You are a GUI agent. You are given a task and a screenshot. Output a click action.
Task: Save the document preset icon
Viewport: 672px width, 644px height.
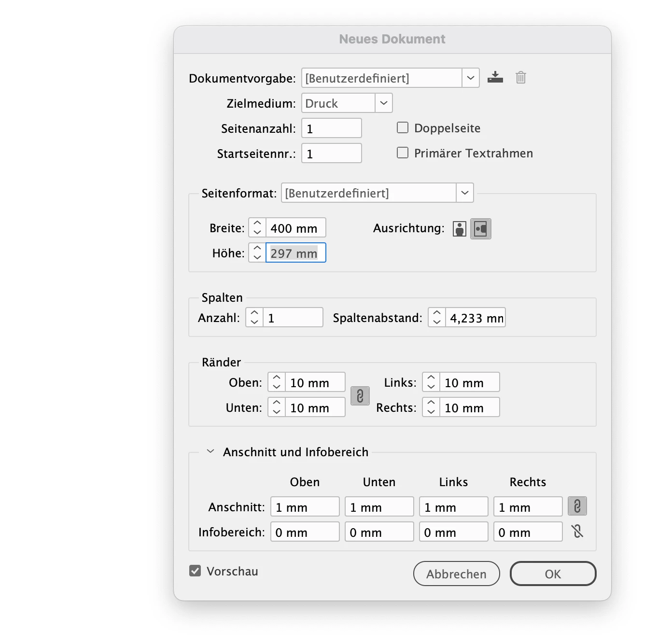(495, 77)
